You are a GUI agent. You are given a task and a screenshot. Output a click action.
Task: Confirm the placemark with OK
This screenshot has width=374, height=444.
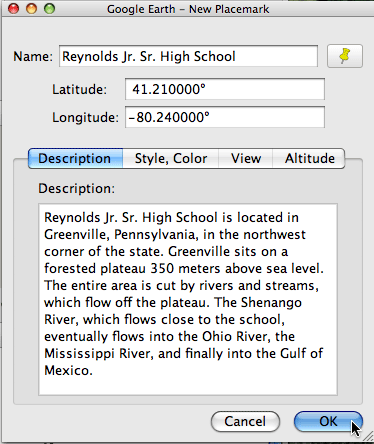pyautogui.click(x=328, y=421)
